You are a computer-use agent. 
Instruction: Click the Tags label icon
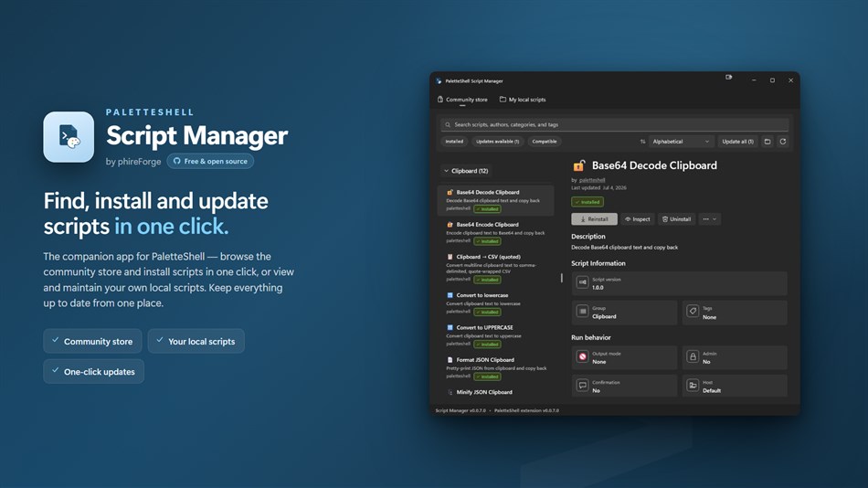pos(693,312)
